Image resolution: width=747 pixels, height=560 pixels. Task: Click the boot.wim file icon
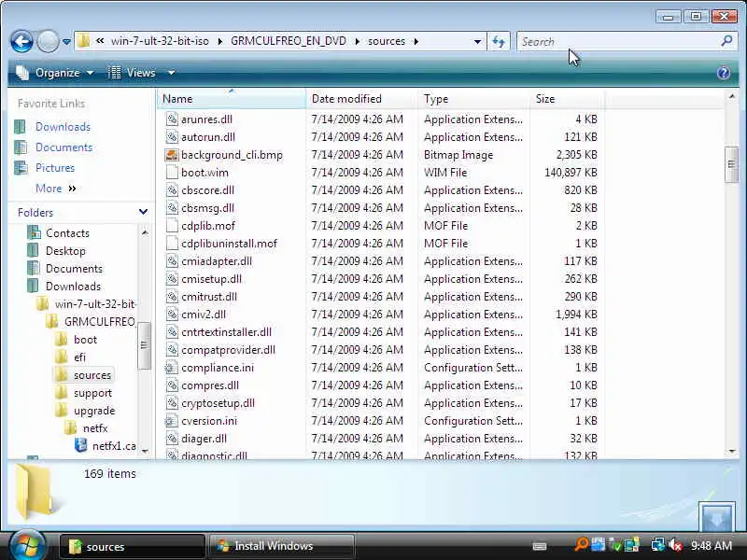(x=172, y=173)
